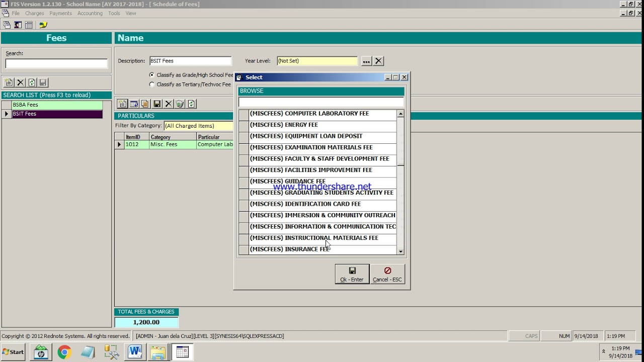This screenshot has height=362, width=644.
Task: Open the Payments menu
Action: [x=60, y=14]
